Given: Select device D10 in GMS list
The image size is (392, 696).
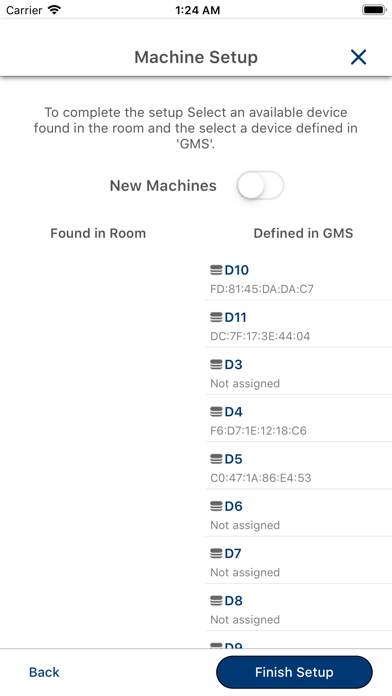Looking at the screenshot, I should point(298,277).
